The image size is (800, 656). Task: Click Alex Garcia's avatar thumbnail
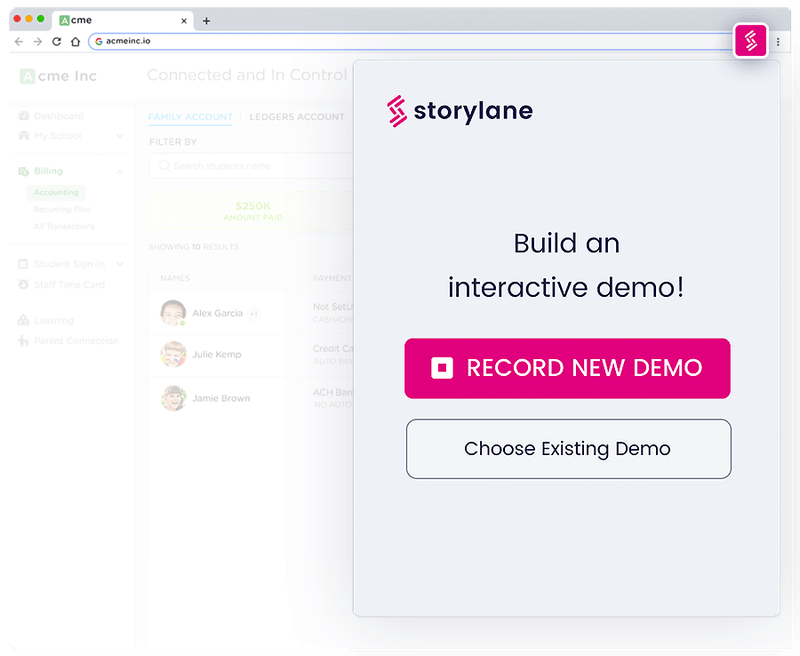(173, 311)
